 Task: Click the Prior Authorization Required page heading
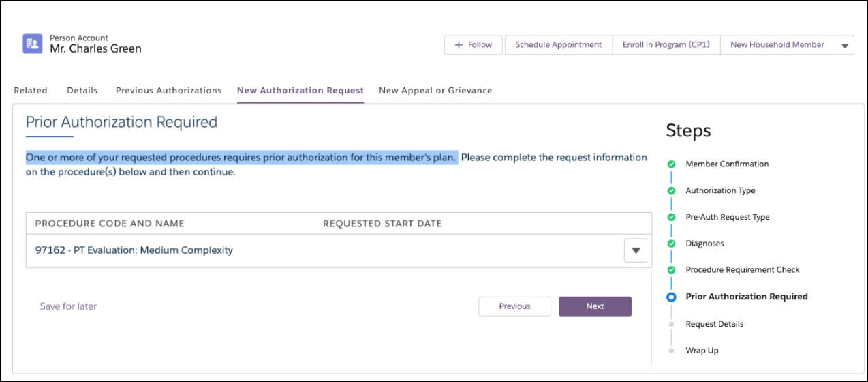coord(121,122)
